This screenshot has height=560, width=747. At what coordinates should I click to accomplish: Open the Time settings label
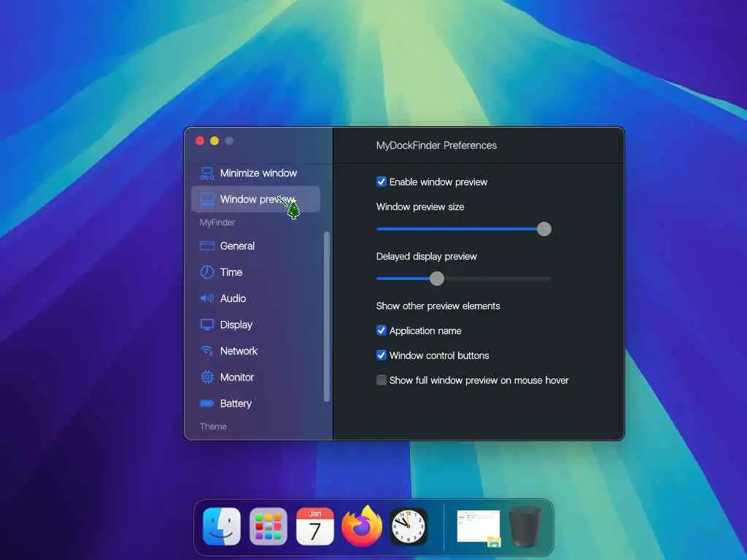231,273
